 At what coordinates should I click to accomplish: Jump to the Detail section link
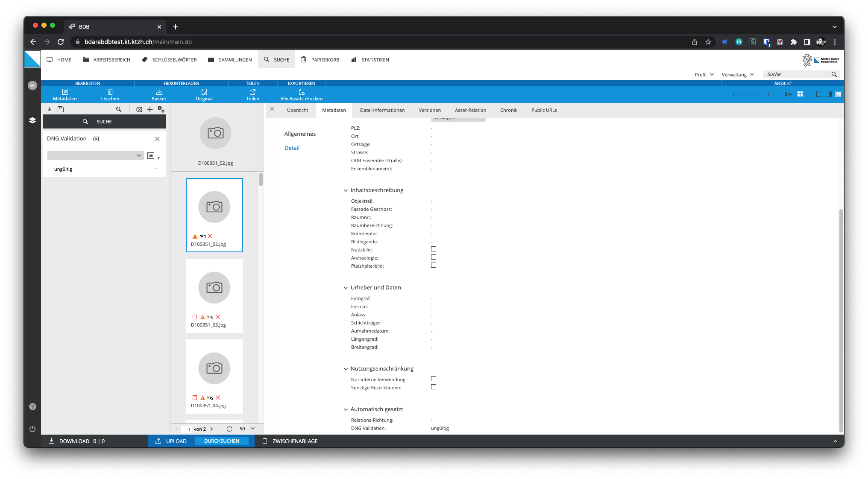pos(292,148)
